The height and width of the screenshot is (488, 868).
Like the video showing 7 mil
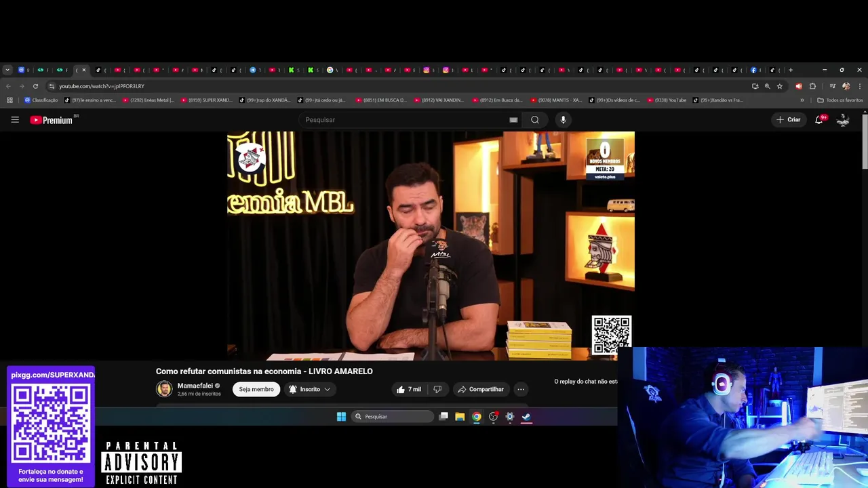click(x=409, y=389)
